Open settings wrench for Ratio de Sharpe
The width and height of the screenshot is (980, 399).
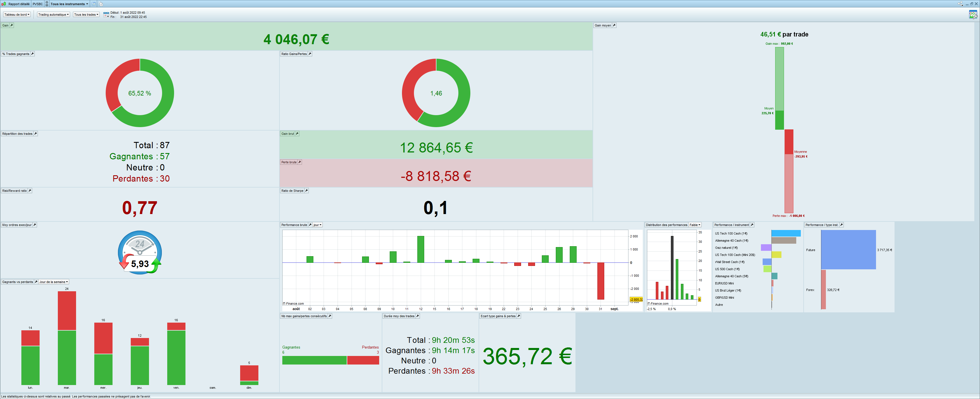click(307, 190)
